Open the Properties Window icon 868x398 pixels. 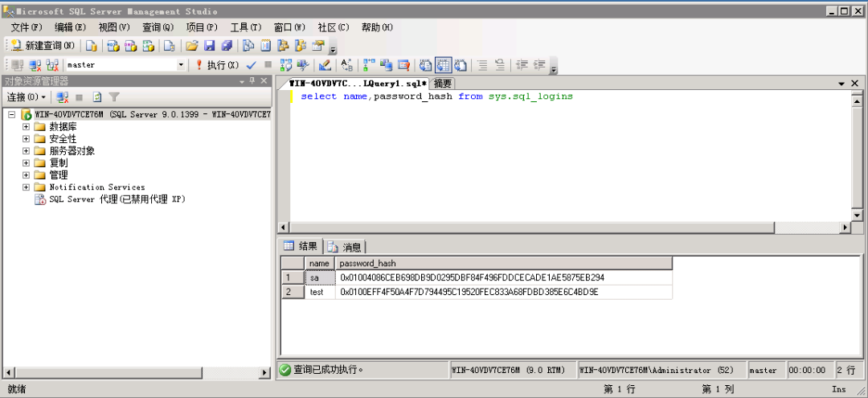[318, 46]
